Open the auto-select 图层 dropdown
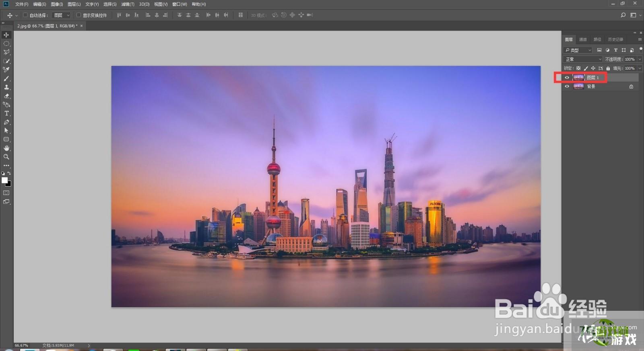The image size is (644, 351). tap(62, 15)
